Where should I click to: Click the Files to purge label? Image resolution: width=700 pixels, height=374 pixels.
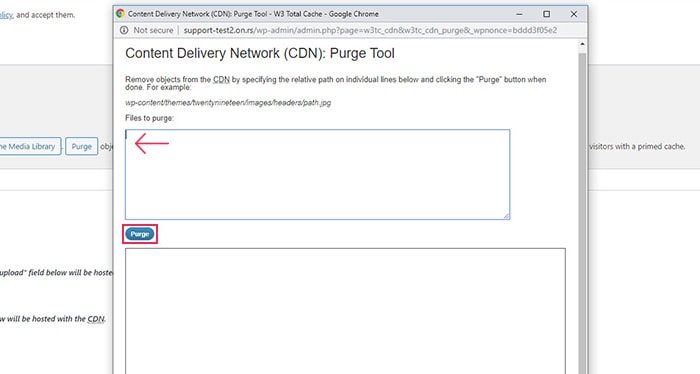150,118
